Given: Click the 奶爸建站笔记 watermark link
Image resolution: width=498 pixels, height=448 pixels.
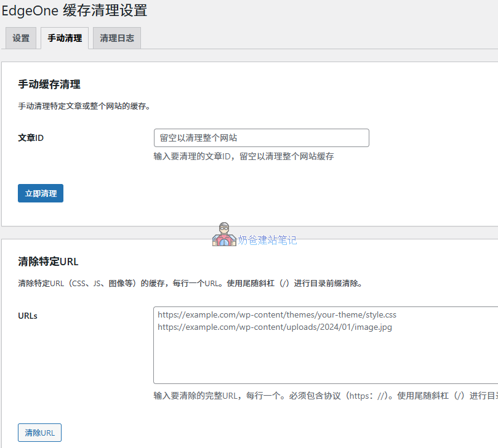Looking at the screenshot, I should tap(267, 240).
